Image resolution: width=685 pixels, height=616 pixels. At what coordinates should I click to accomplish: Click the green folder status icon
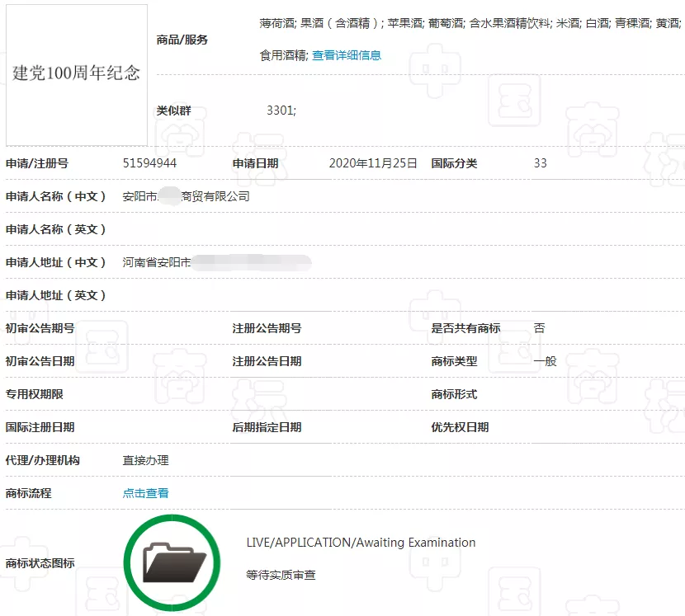[172, 562]
